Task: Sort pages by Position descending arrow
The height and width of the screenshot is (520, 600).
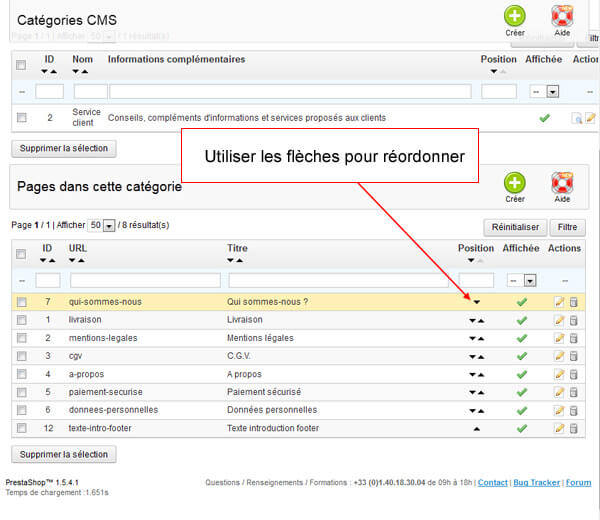Action: click(x=471, y=261)
